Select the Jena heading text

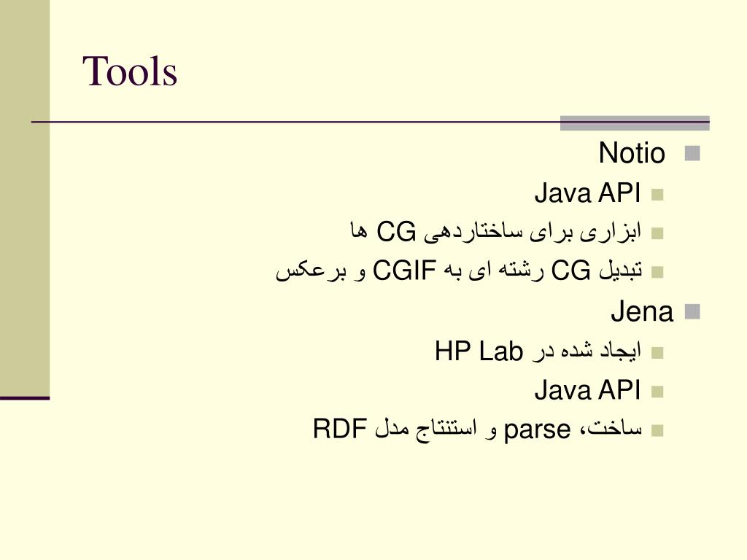[642, 312]
